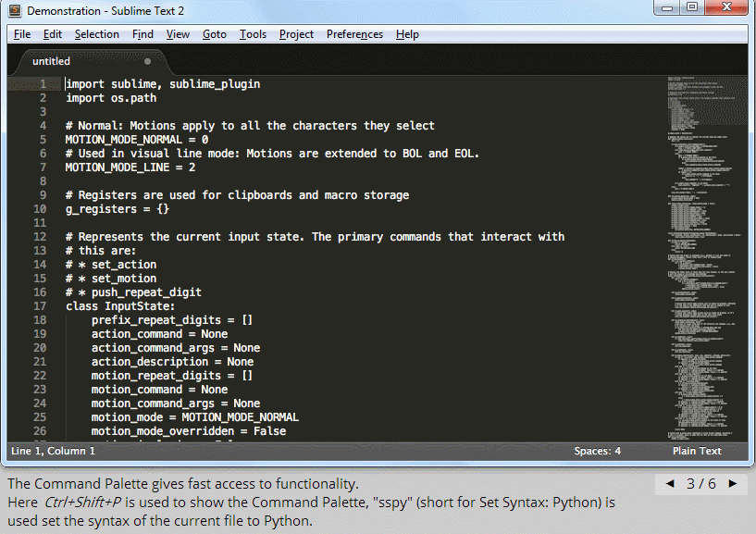Click 'action_description = None' line
The width and height of the screenshot is (756, 534).
(x=173, y=362)
